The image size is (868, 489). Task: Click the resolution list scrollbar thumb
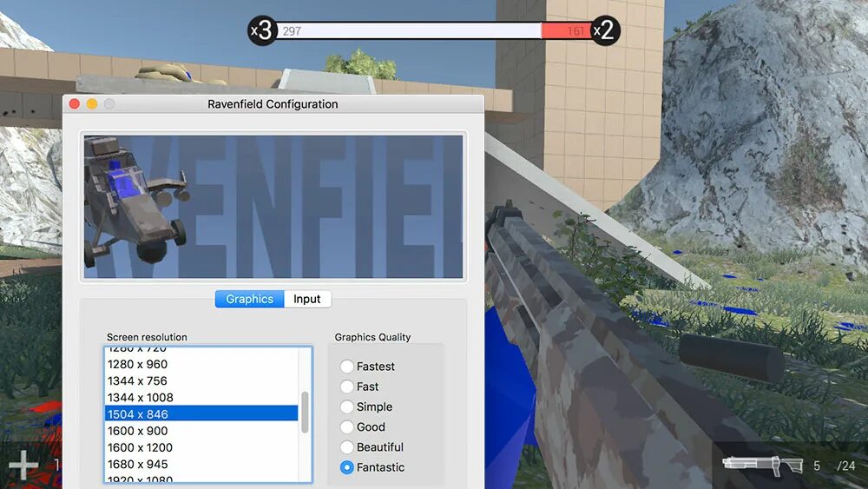click(x=305, y=412)
